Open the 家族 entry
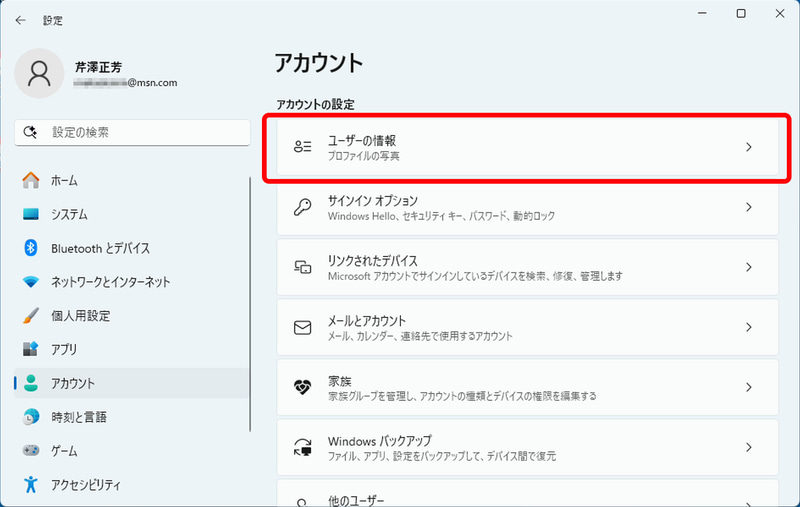Viewport: 800px width, 507px height. click(x=528, y=387)
